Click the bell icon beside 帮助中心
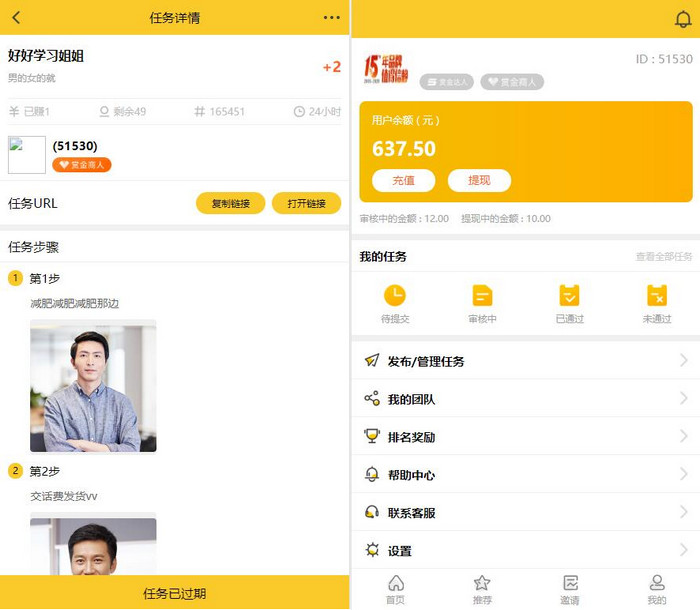700x610 pixels. click(x=372, y=474)
